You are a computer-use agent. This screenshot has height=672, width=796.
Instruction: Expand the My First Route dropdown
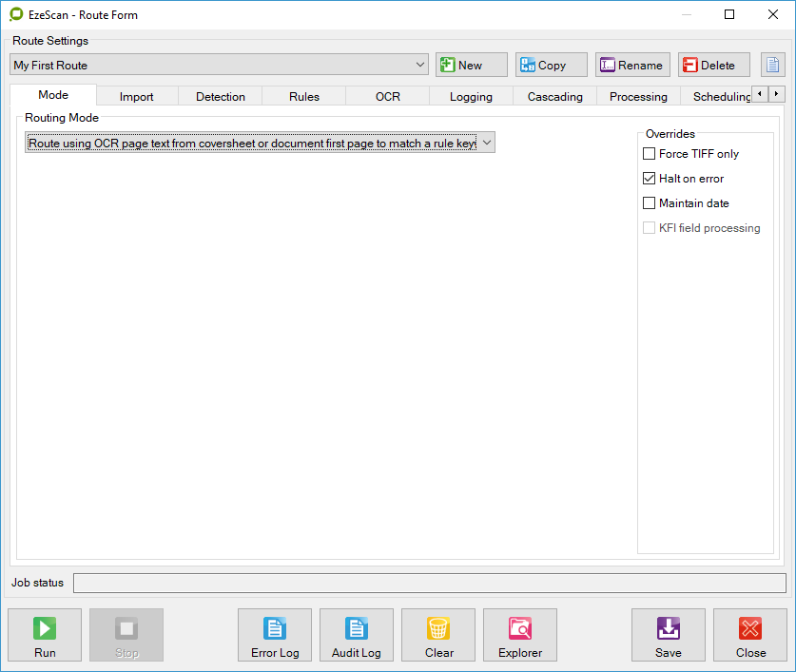click(421, 66)
